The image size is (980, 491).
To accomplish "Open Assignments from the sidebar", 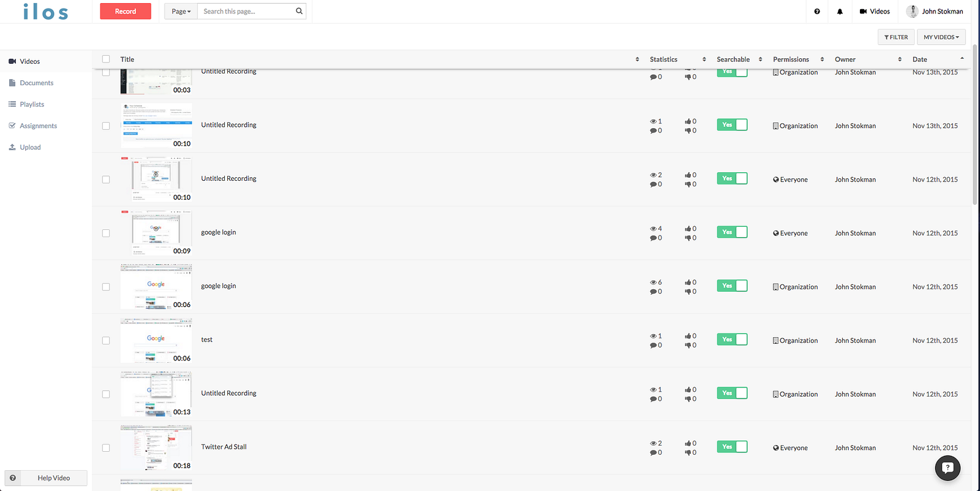I will tap(38, 126).
